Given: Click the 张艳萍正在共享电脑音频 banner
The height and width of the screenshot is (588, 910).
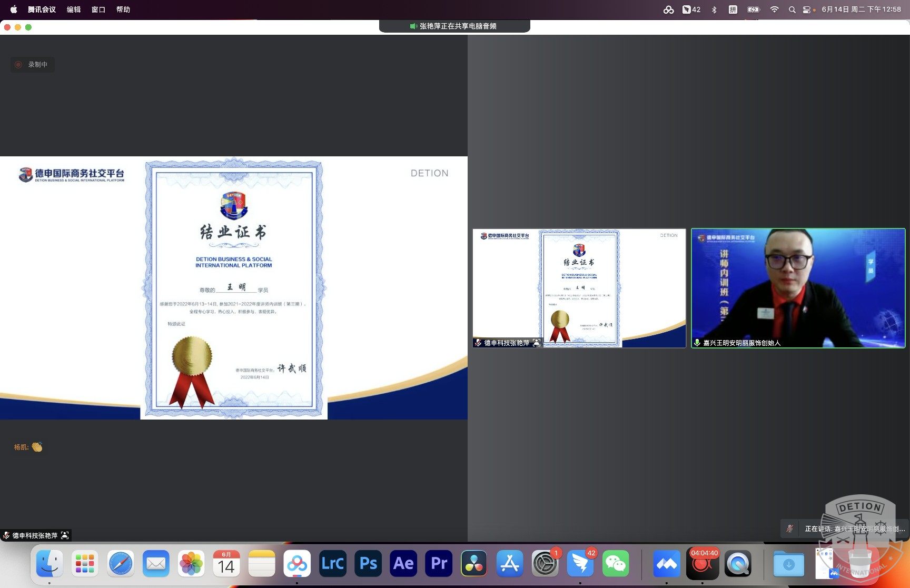Looking at the screenshot, I should pos(454,26).
